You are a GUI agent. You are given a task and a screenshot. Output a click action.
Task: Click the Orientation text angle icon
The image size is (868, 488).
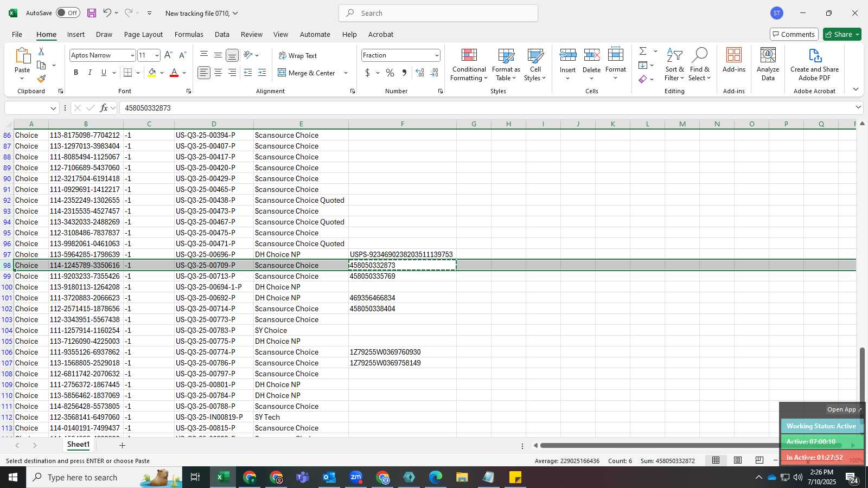point(248,55)
